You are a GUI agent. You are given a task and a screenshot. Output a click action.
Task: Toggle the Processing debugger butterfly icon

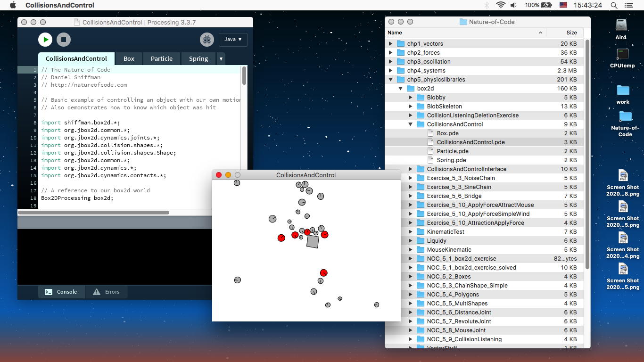click(x=206, y=40)
